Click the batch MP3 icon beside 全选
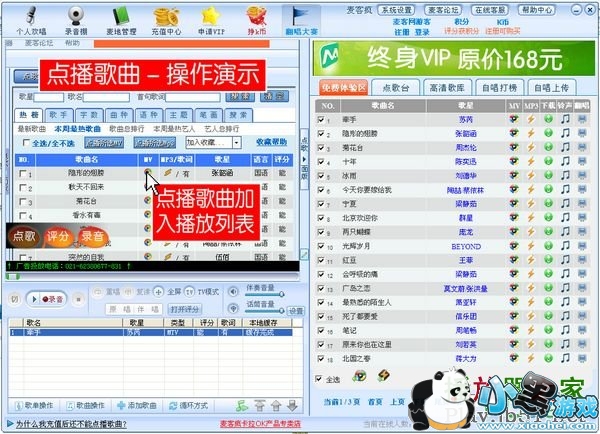The width and height of the screenshot is (600, 434). 383,375
